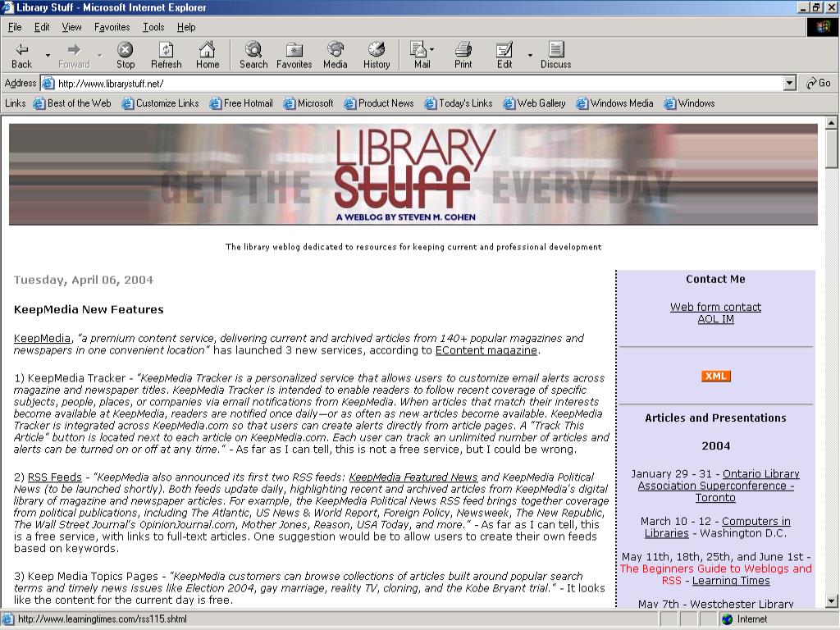Click the Stop toolbar icon

click(126, 55)
